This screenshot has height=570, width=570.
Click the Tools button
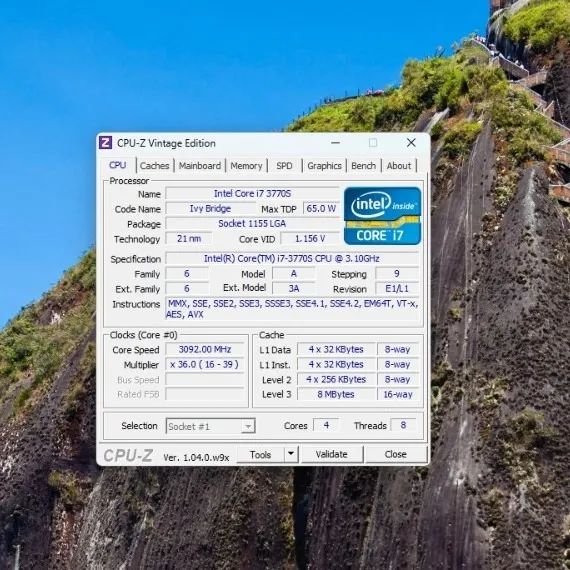click(260, 454)
